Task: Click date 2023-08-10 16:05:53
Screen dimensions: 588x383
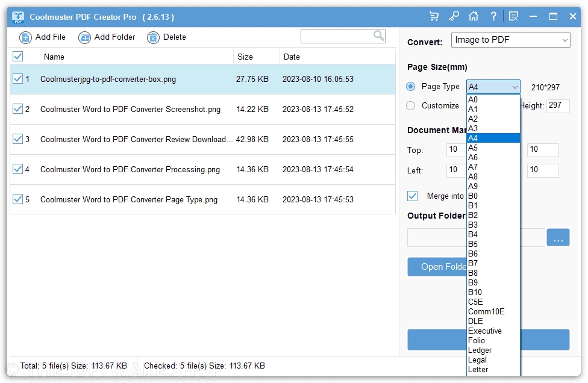Action: [x=318, y=79]
